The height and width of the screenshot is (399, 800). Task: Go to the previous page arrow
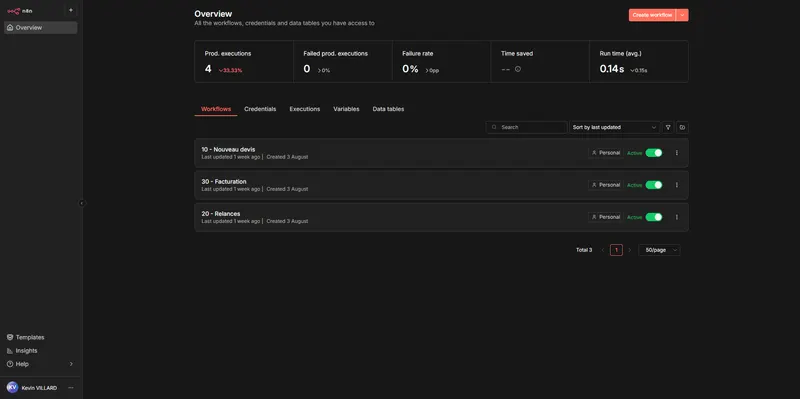pyautogui.click(x=603, y=251)
